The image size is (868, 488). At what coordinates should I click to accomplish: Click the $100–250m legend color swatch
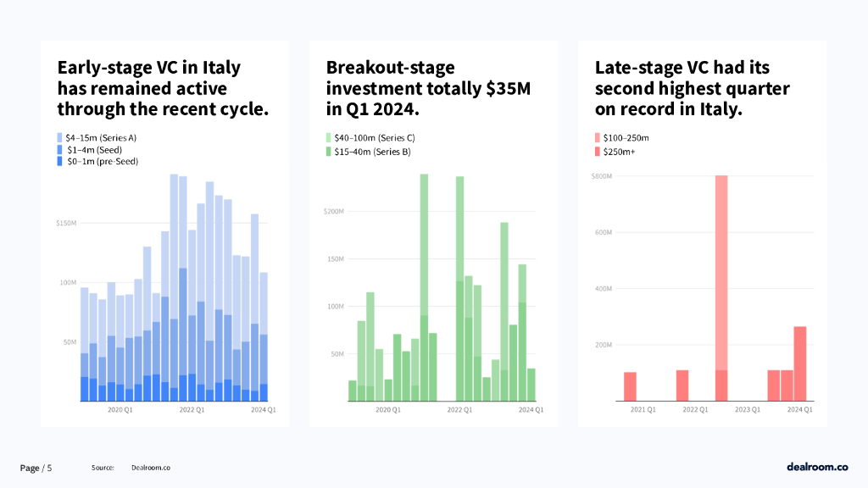[x=598, y=137]
